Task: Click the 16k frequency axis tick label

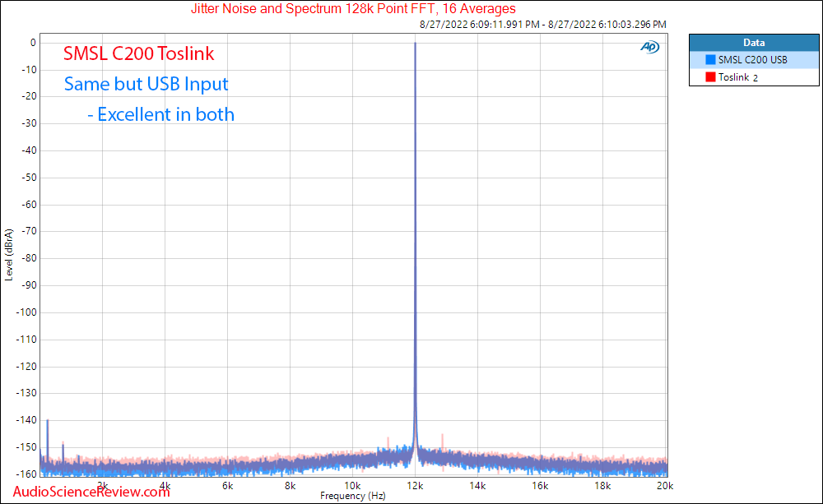Action: pyautogui.click(x=540, y=486)
